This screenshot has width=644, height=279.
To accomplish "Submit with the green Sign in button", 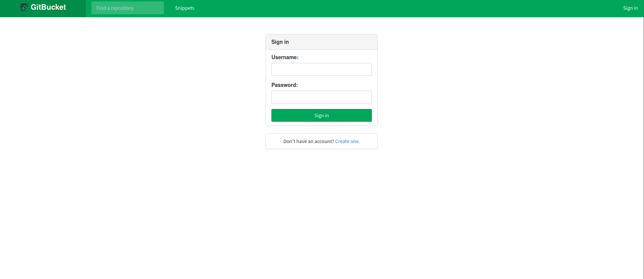I will point(322,115).
